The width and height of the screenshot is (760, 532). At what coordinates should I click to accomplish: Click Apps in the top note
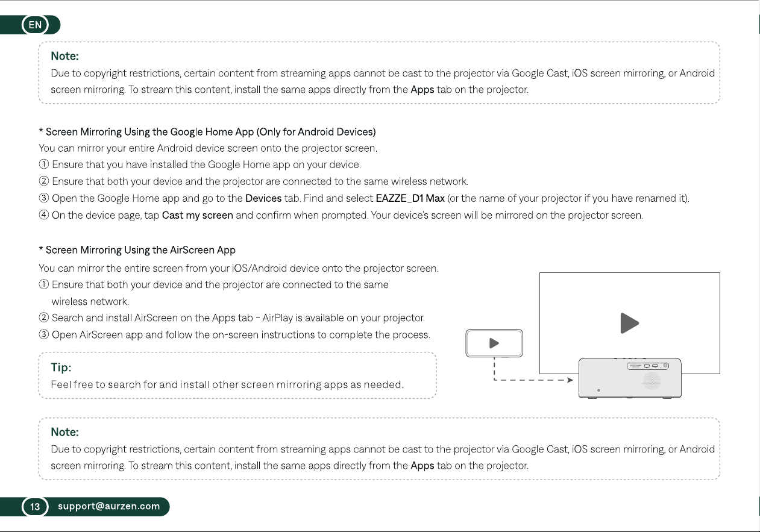[422, 90]
